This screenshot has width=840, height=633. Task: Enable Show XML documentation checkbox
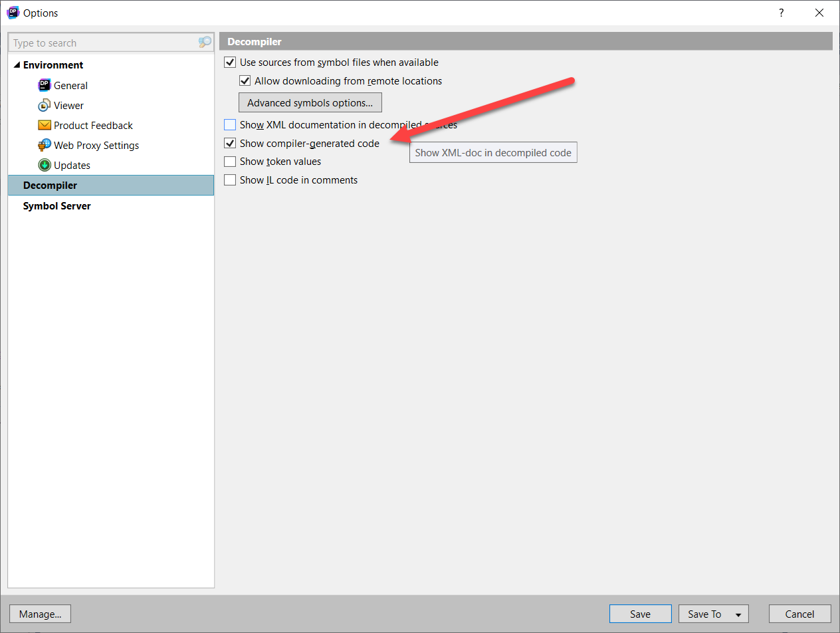tap(231, 124)
